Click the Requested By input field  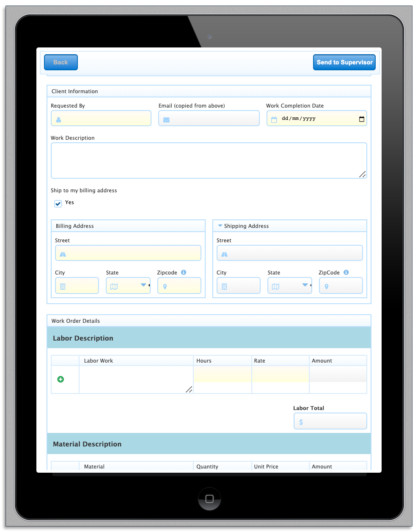point(101,118)
